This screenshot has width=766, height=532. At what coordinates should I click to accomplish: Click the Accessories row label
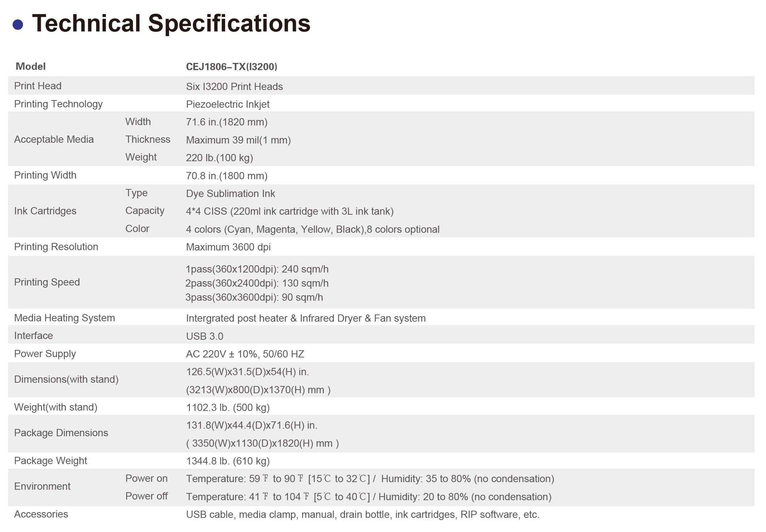41,514
